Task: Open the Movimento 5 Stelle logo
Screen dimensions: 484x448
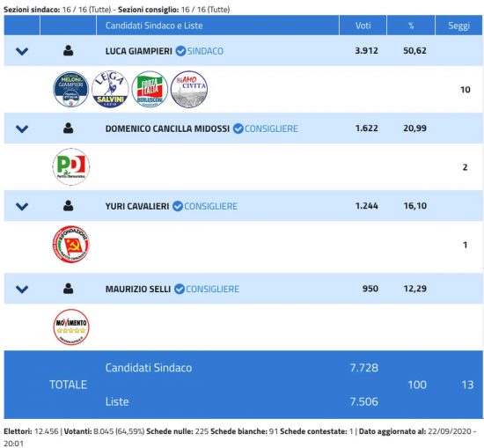Action: click(71, 327)
